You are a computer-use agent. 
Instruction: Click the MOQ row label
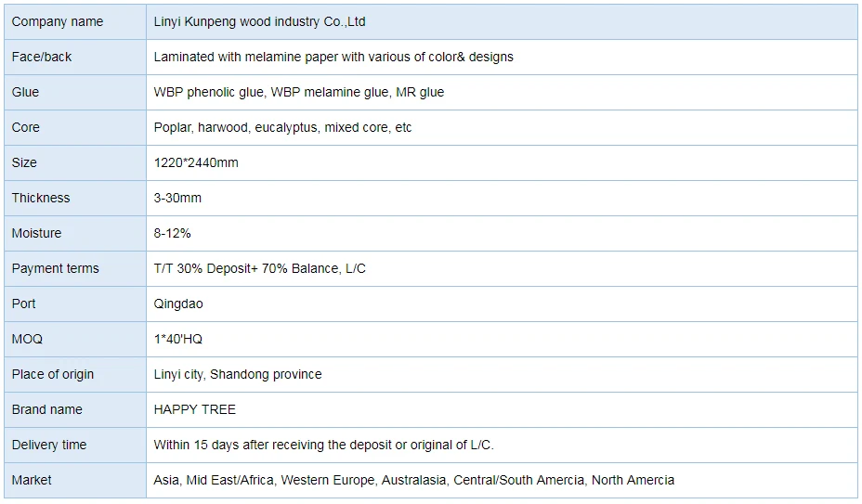(x=28, y=339)
